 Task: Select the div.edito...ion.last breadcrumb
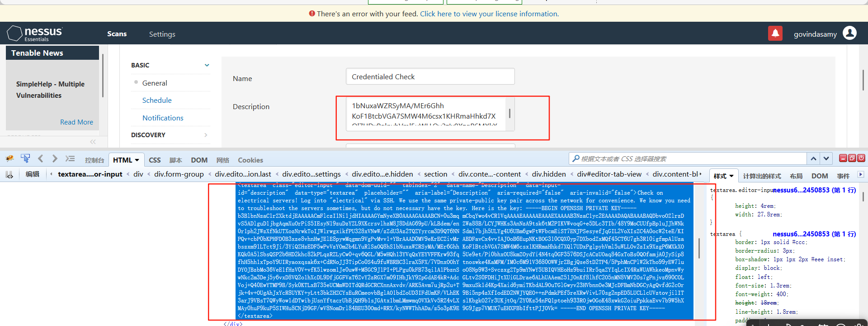click(x=243, y=174)
